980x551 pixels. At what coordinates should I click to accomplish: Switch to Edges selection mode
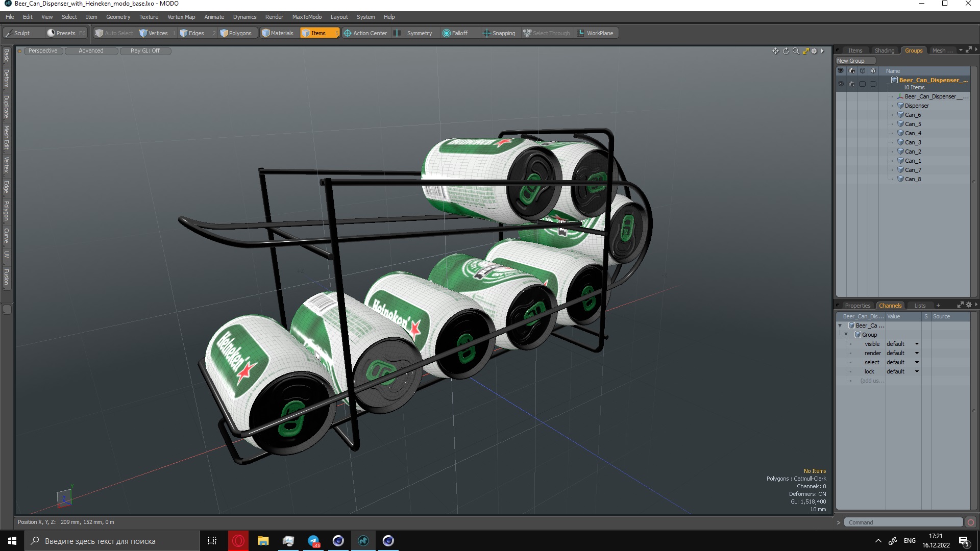197,33
